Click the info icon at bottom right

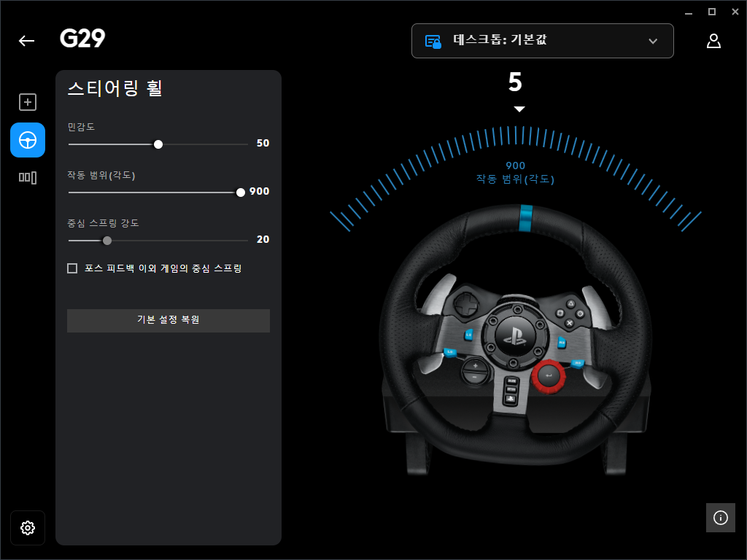[720, 518]
